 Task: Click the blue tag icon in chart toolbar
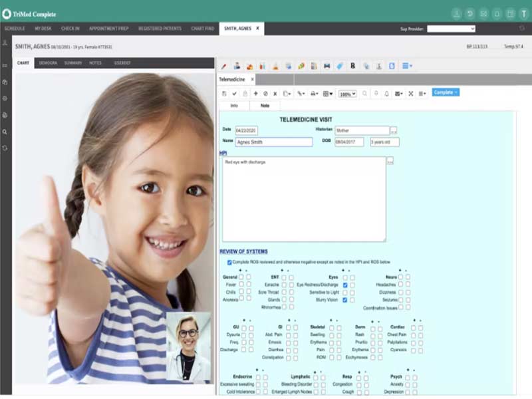coord(340,66)
